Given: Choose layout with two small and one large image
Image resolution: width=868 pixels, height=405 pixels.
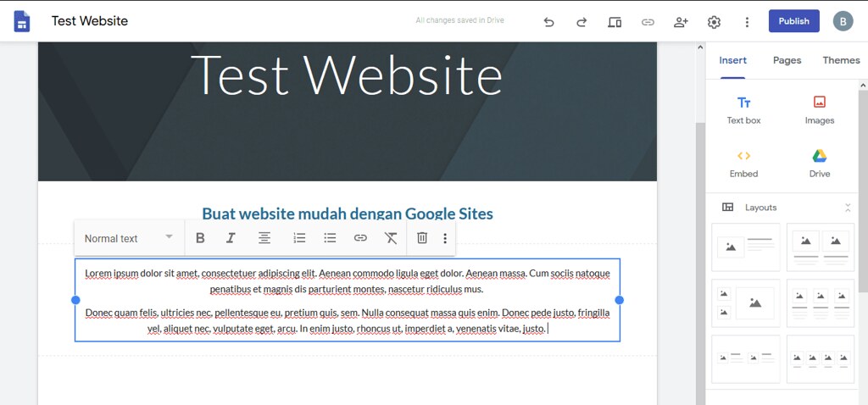Looking at the screenshot, I should tap(746, 303).
